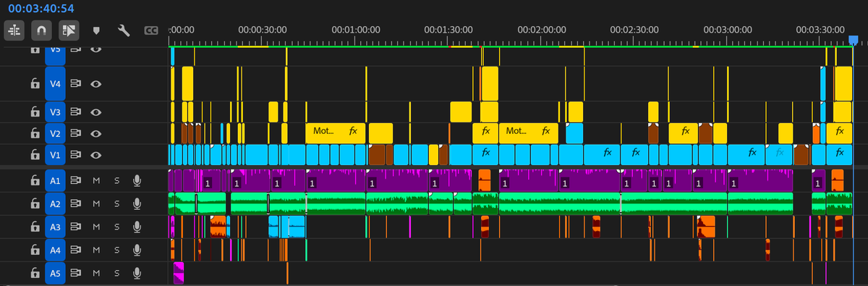Toggle the Snap magnet in timeline

coord(42,30)
